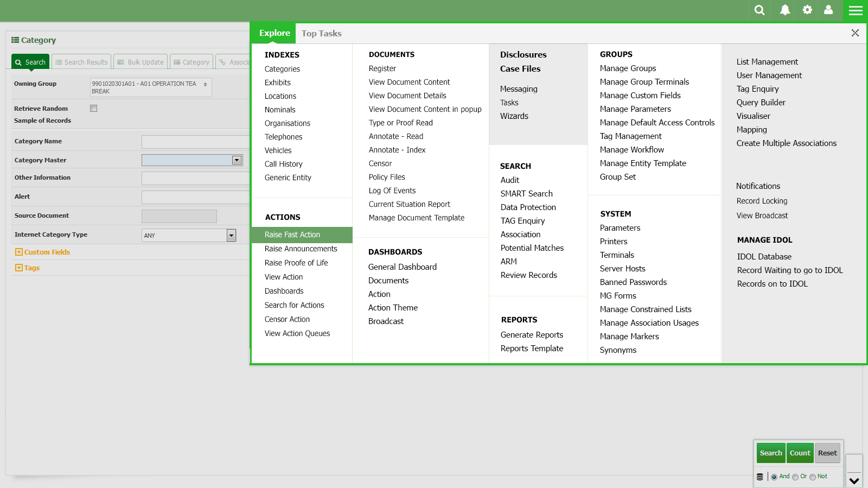The height and width of the screenshot is (488, 868).
Task: Open Manage Groups
Action: pos(628,68)
